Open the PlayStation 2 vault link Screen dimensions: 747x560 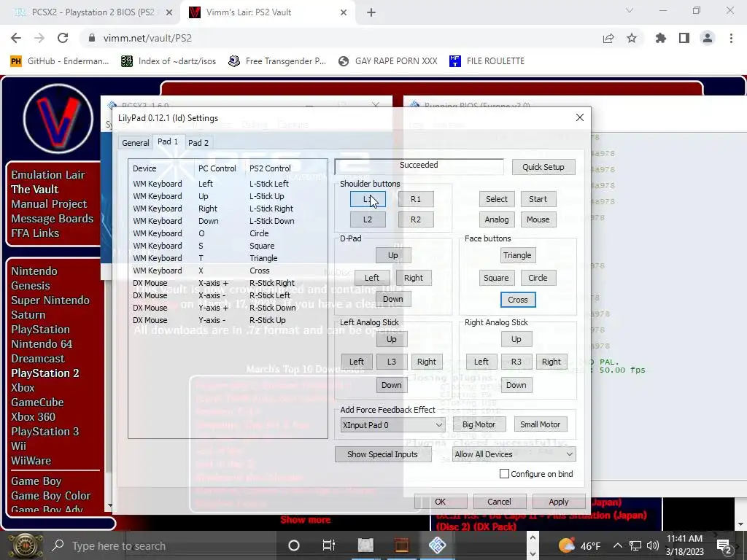pos(45,373)
